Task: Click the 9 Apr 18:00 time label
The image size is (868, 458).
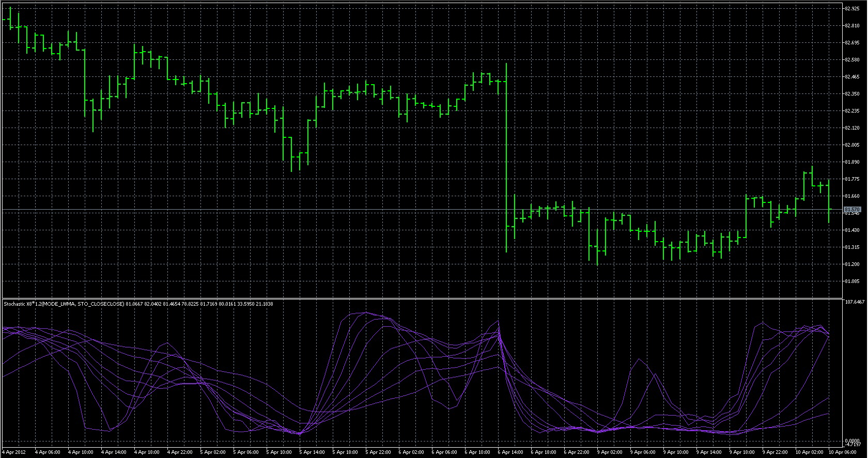Action: pos(742,452)
